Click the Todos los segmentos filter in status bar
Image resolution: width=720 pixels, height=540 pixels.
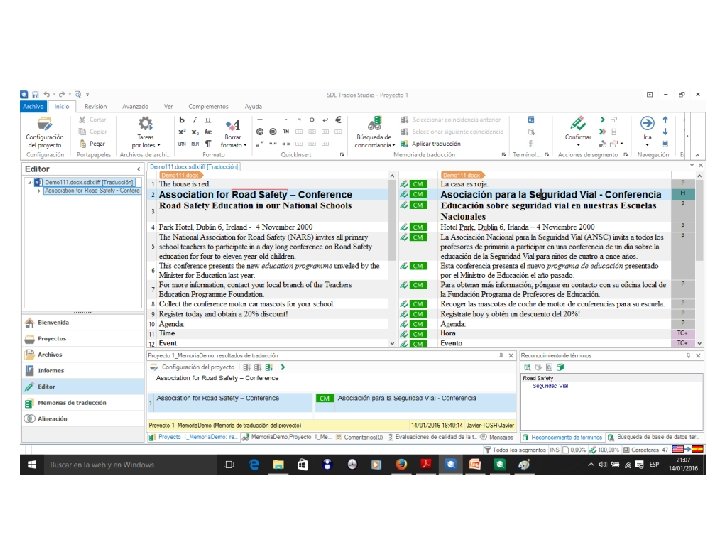click(515, 450)
